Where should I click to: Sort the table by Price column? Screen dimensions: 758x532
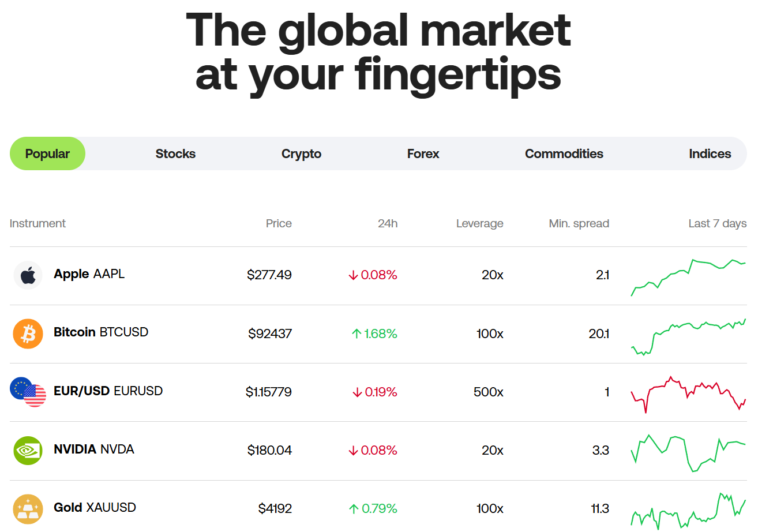[279, 223]
